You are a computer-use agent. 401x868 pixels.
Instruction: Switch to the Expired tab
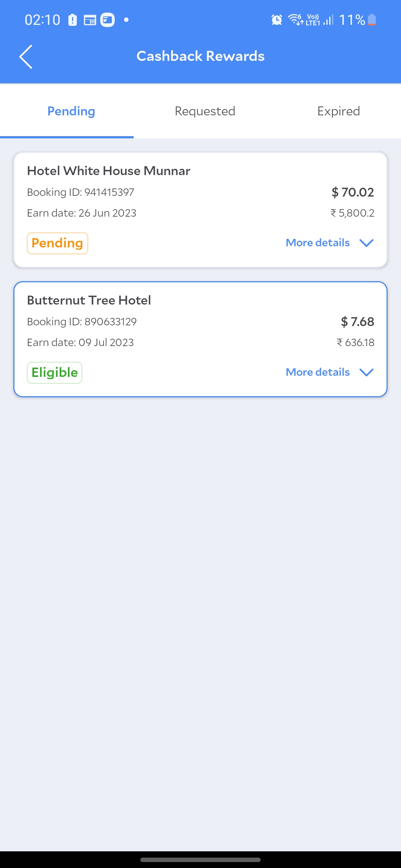[339, 111]
